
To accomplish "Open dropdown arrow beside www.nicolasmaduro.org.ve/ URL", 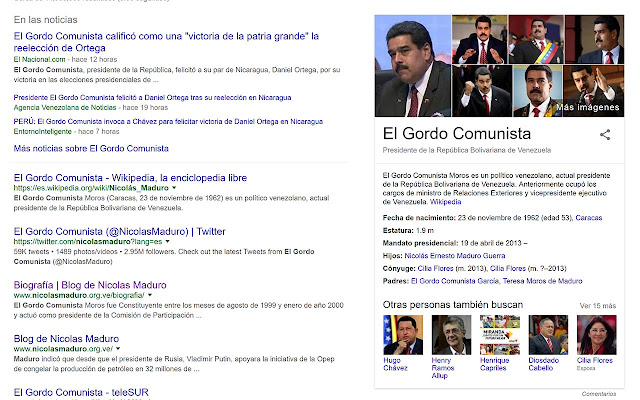I will click(x=118, y=349).
